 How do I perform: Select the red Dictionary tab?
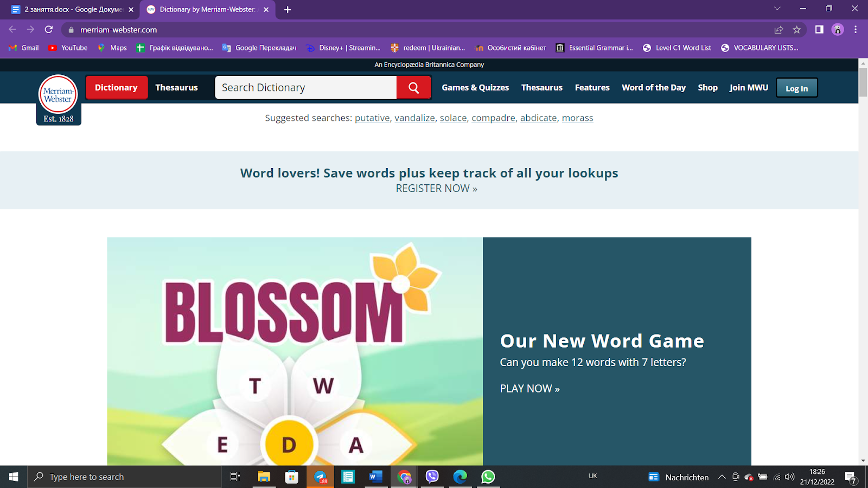point(116,87)
